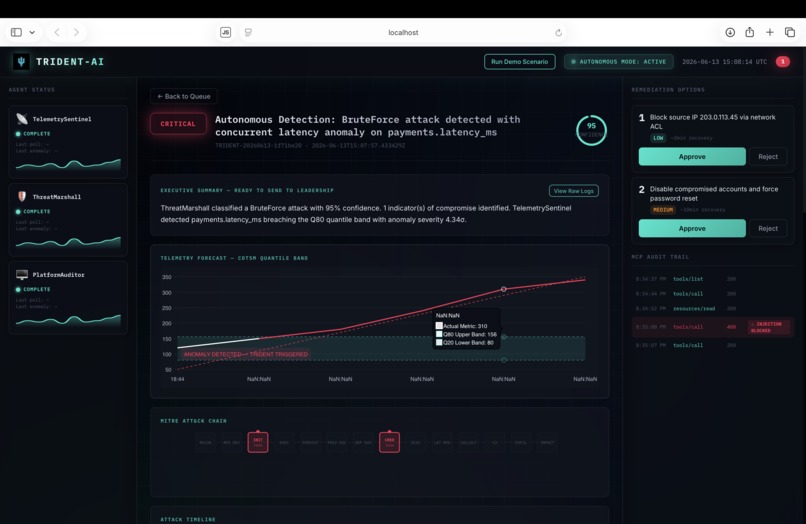Select the PRIV ESC node in MITRE chain
This screenshot has width=806, height=524.
337,442
